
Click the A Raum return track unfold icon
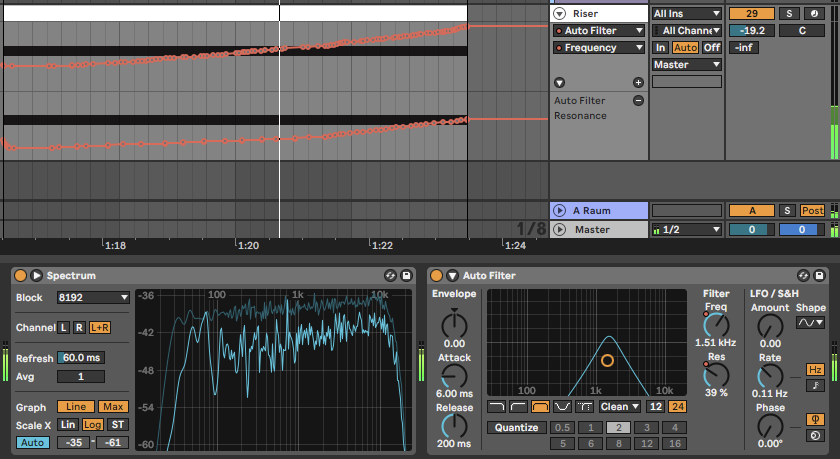pos(559,210)
